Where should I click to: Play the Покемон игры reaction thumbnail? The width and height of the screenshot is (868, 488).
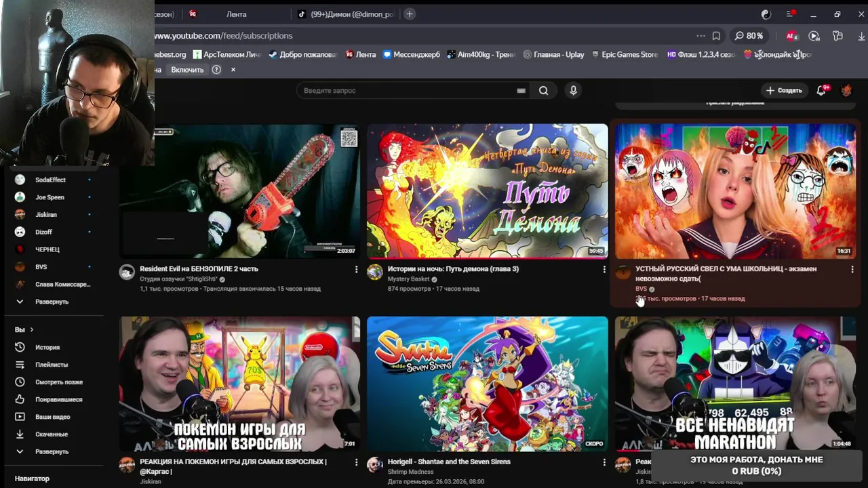(x=240, y=384)
